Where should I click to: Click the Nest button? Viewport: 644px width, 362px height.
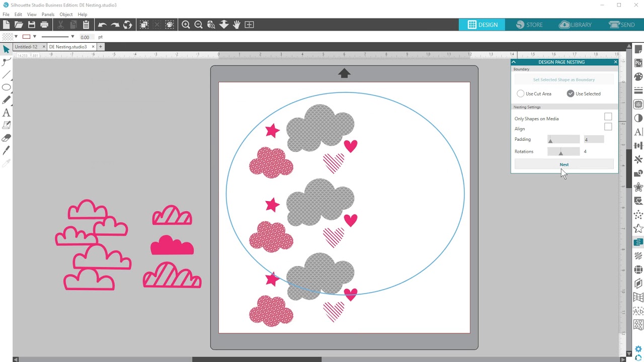[x=564, y=164]
